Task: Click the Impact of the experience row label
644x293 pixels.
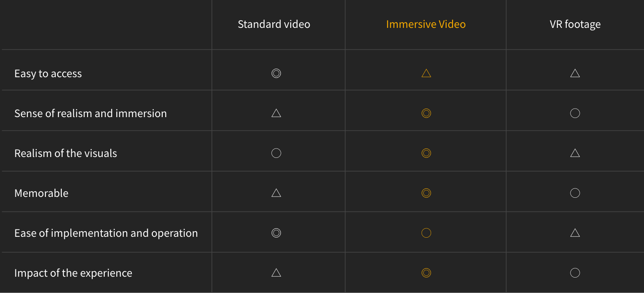Action: tap(73, 273)
